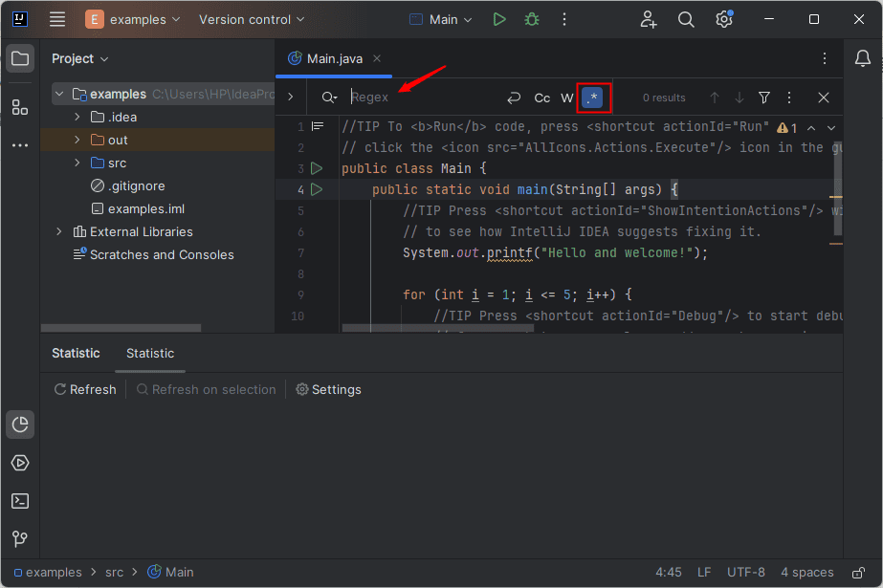
Task: Go to previous search occurrence arrow
Action: pyautogui.click(x=714, y=98)
